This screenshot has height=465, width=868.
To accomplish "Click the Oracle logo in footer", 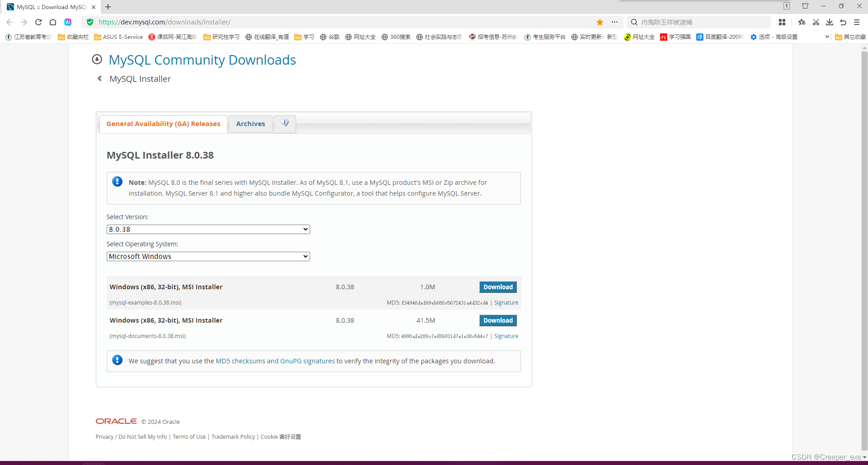I will coord(116,421).
